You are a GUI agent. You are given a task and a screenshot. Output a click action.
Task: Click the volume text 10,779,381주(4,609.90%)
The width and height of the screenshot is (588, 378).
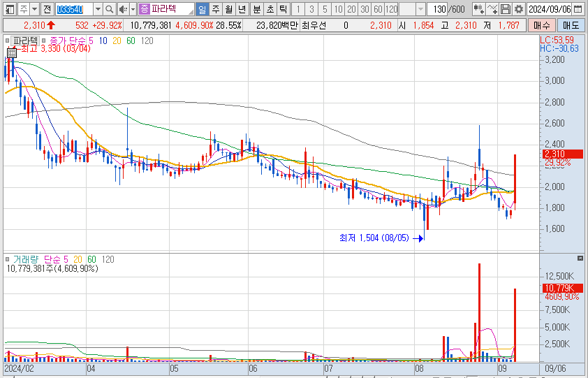coord(52,268)
